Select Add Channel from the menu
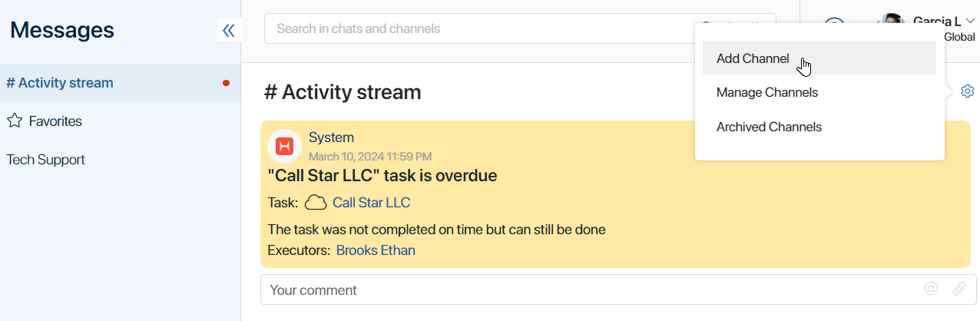 coord(819,58)
